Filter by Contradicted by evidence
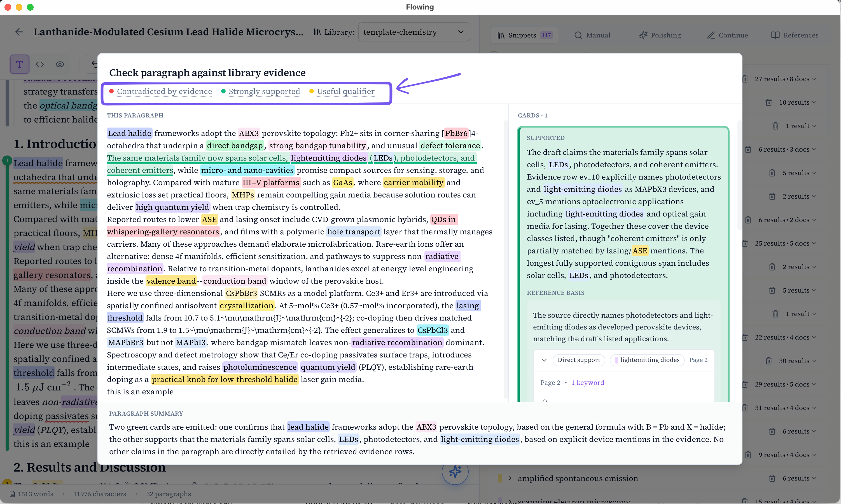The width and height of the screenshot is (841, 504). [160, 91]
